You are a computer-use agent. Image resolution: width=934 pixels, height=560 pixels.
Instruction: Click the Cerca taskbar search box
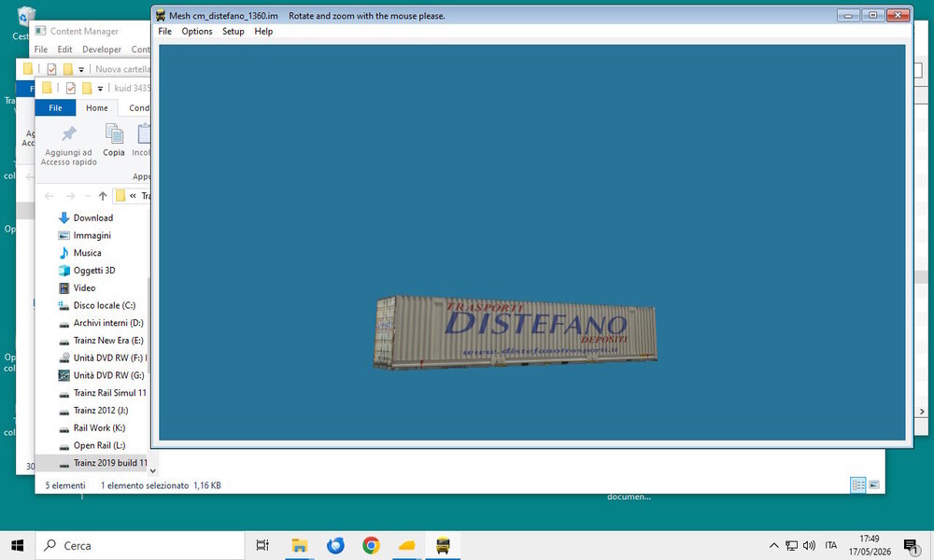click(x=139, y=545)
